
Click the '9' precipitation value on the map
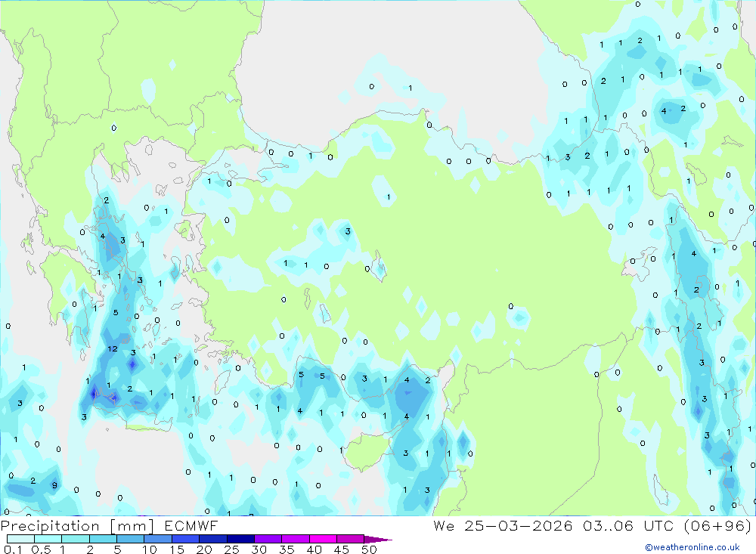pos(54,485)
